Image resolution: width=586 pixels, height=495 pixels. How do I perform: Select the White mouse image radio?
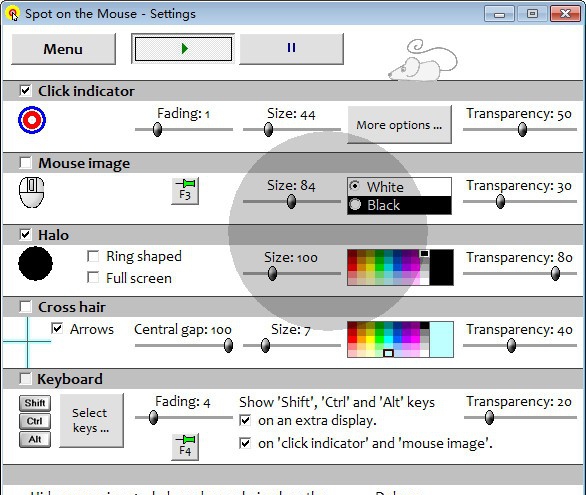(x=355, y=186)
